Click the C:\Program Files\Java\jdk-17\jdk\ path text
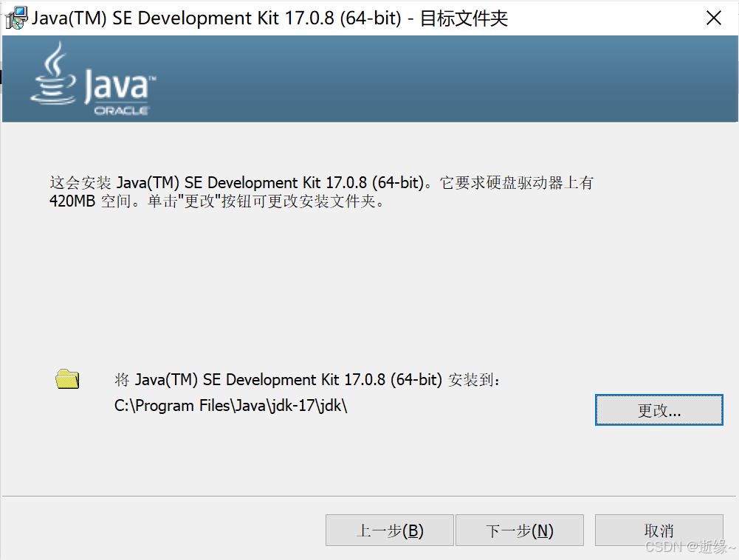This screenshot has height=560, width=739. [231, 406]
